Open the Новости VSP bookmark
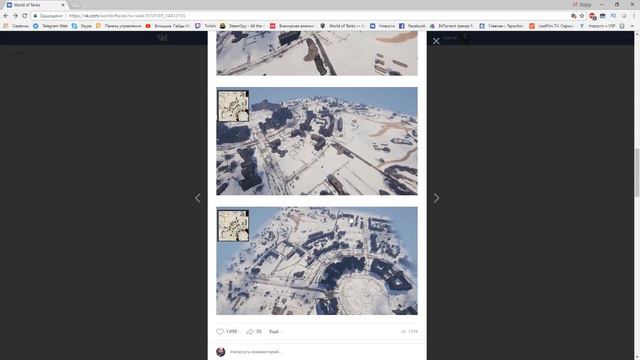The height and width of the screenshot is (360, 640). coord(598,26)
